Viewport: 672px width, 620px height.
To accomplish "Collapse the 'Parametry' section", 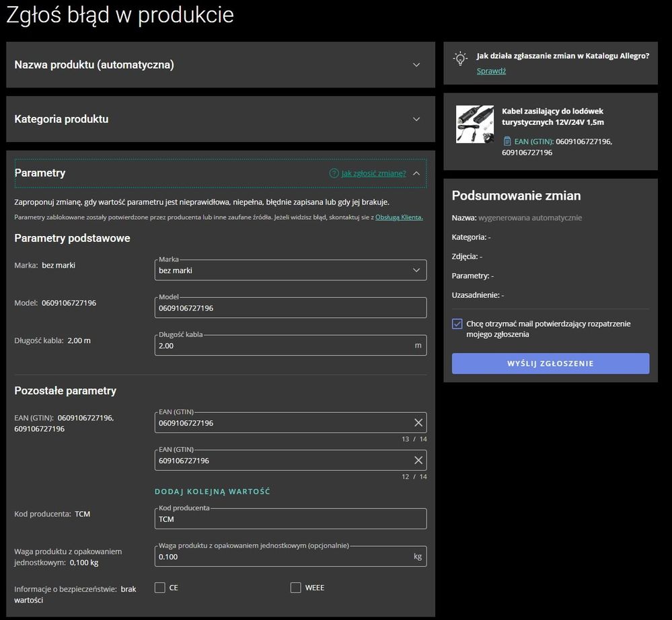I will pos(417,173).
